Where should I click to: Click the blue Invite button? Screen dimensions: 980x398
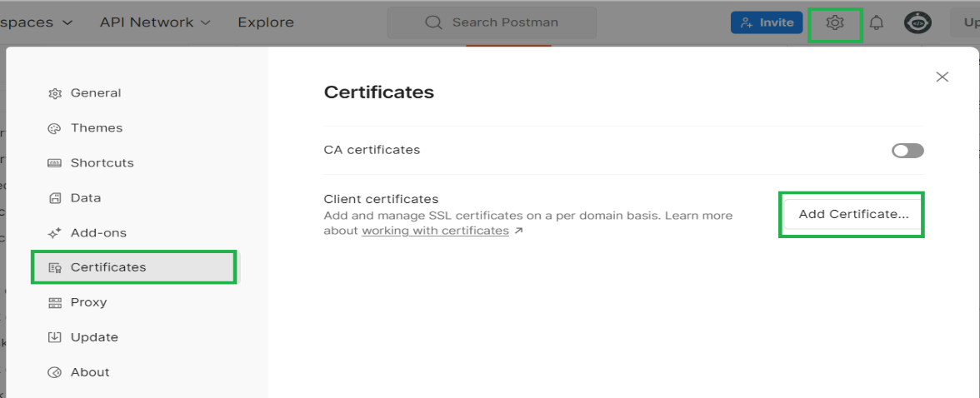tap(767, 22)
